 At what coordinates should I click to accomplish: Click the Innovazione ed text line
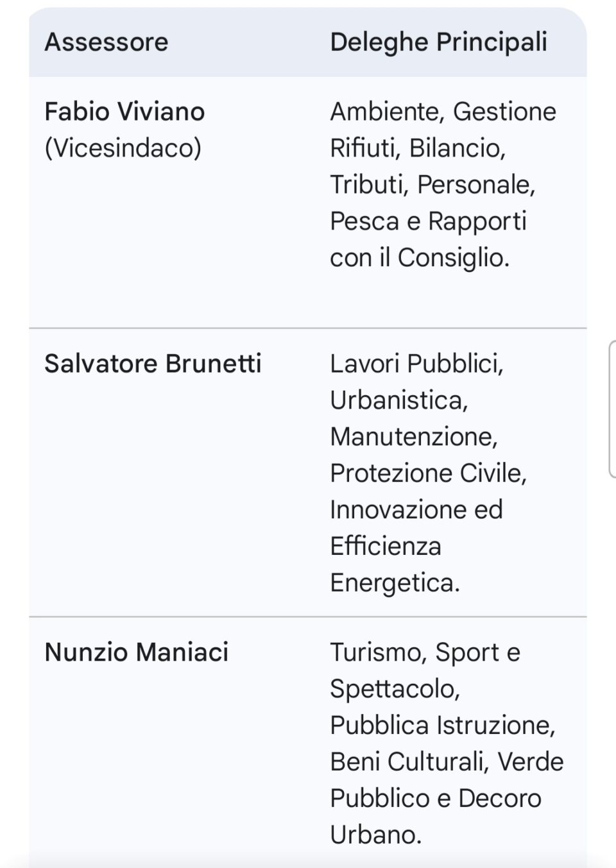point(416,510)
